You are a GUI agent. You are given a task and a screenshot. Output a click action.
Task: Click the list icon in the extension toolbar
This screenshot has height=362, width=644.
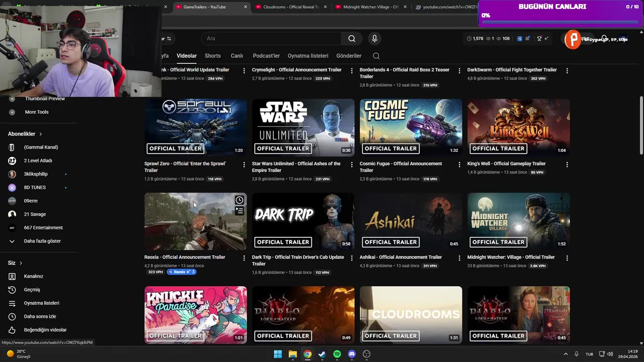pos(527,39)
